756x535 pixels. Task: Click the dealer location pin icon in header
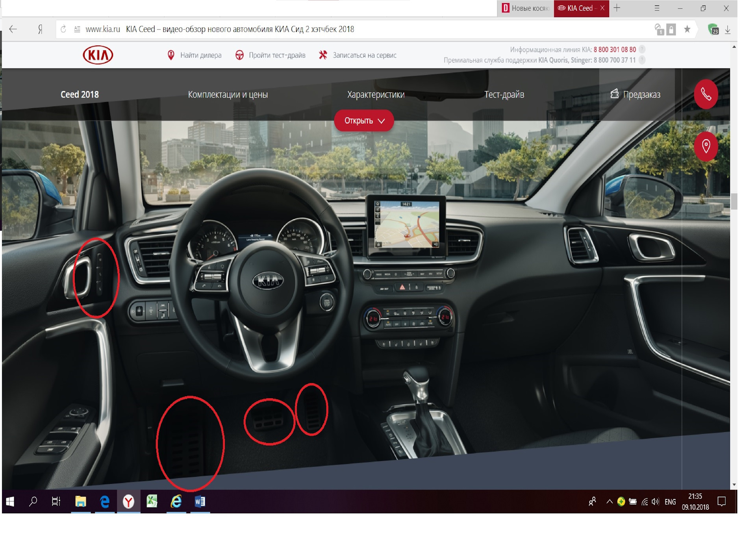171,55
